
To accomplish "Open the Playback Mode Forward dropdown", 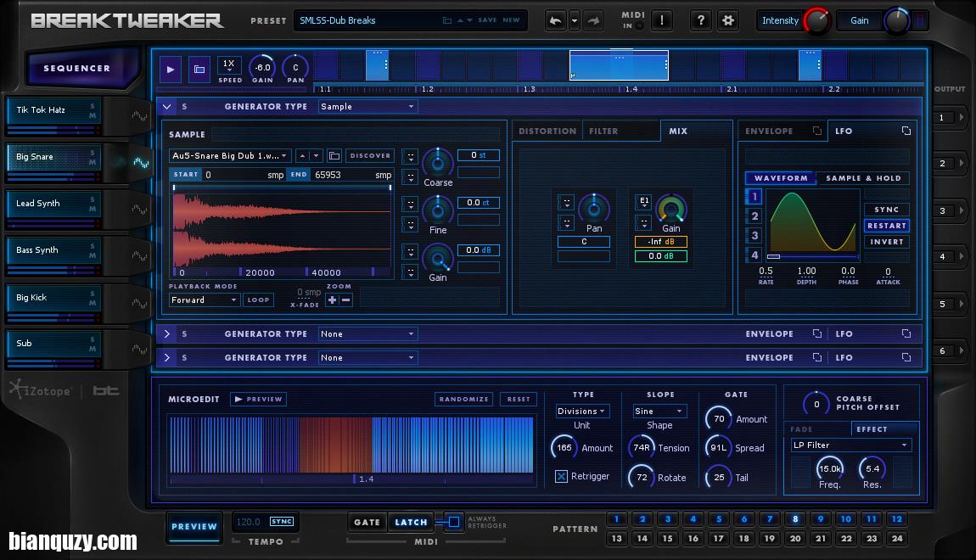I will pos(205,300).
